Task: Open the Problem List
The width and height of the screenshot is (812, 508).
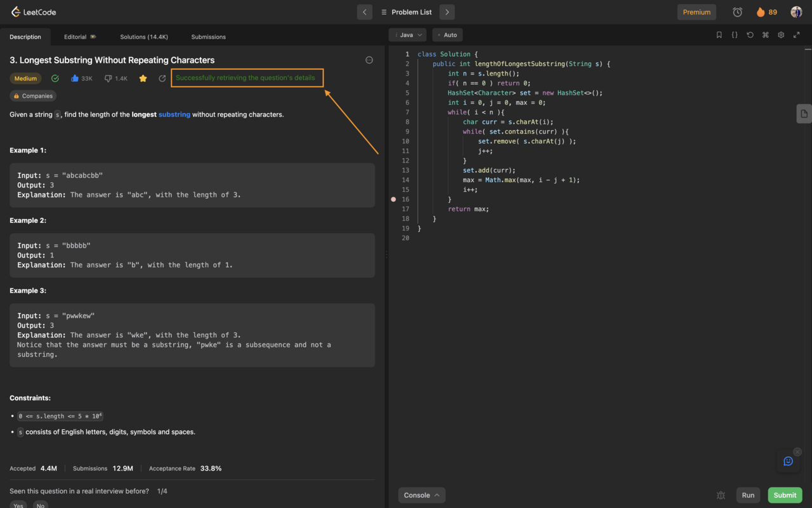Action: 406,12
